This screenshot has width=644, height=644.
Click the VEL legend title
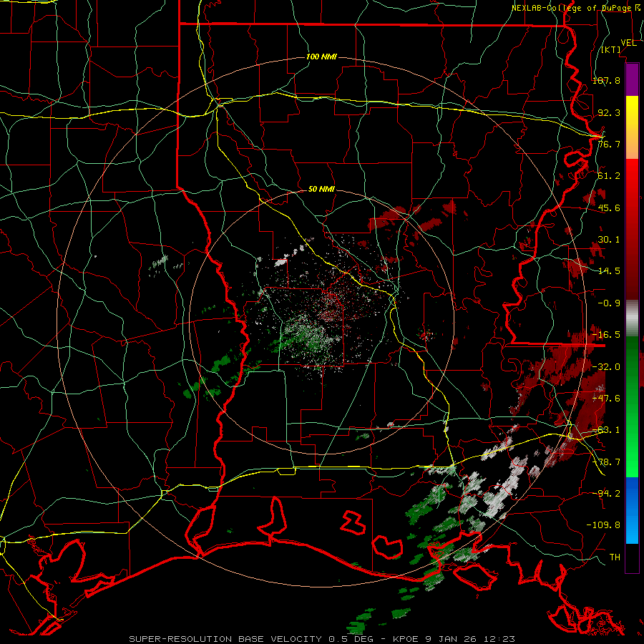(x=628, y=43)
